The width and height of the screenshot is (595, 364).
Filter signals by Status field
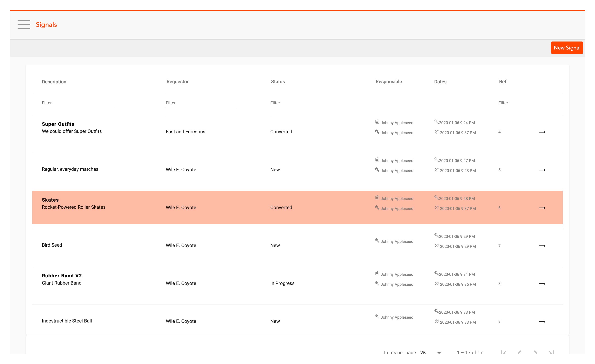coord(306,103)
